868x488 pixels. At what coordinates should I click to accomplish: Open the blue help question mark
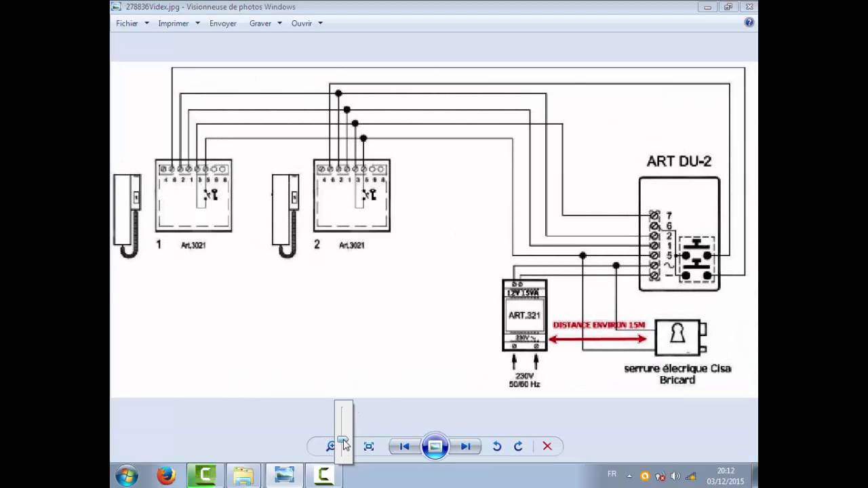point(749,22)
